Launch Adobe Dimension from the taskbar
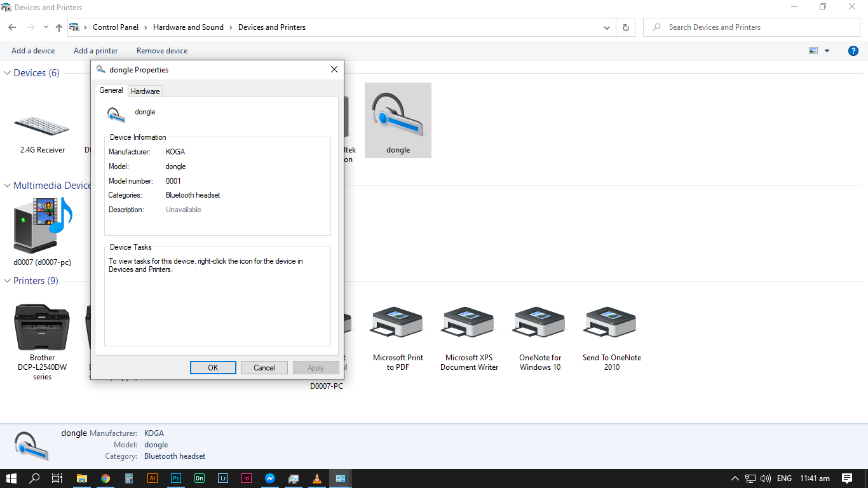Image resolution: width=868 pixels, height=488 pixels. click(200, 478)
